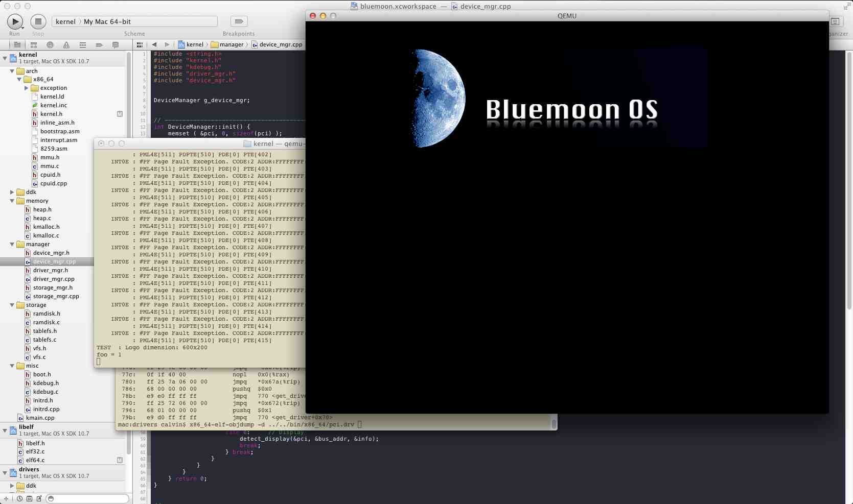Open the related files grid menu
The image size is (853, 504).
tap(140, 45)
